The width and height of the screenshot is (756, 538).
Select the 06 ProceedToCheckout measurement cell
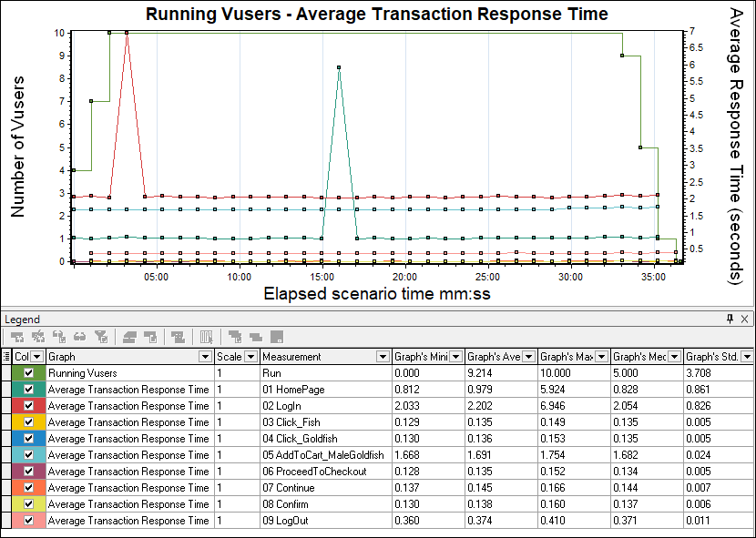pos(314,472)
